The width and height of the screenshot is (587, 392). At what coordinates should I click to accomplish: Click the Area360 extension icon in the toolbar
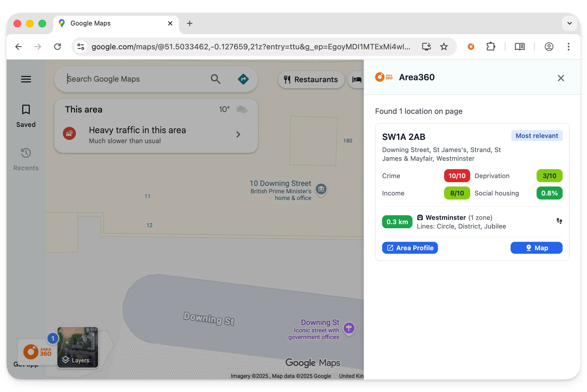click(x=471, y=47)
